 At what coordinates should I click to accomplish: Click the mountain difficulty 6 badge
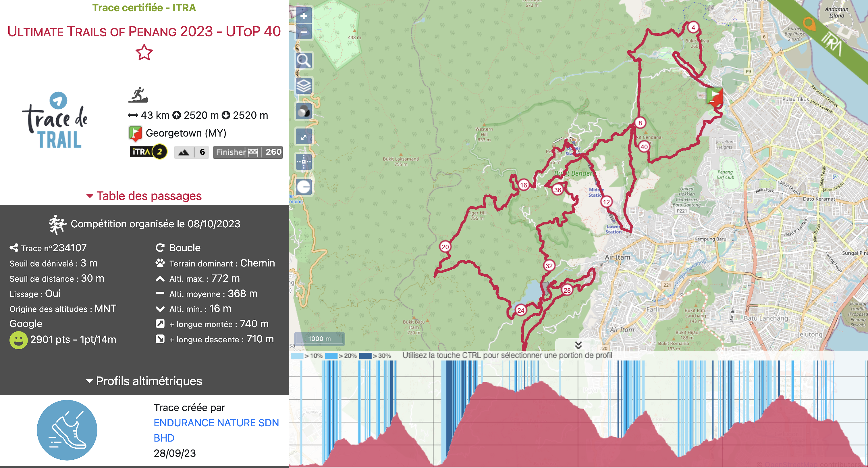click(x=191, y=152)
